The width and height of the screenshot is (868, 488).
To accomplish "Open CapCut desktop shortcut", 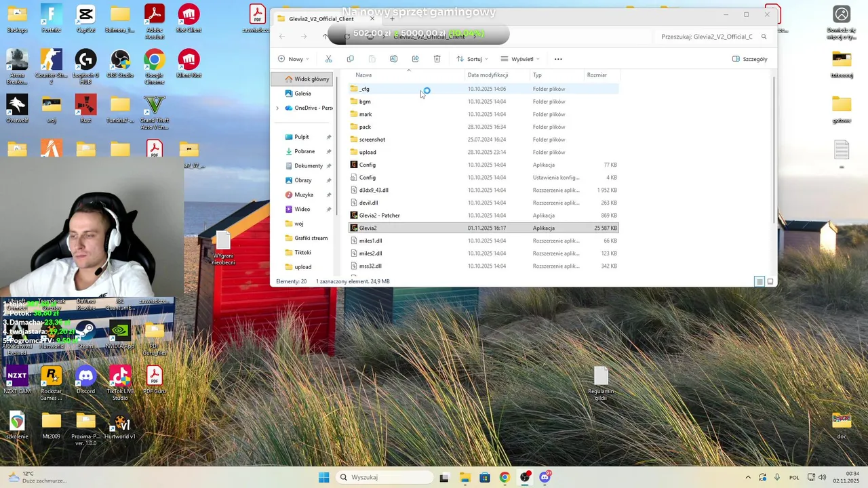I will 85,18.
